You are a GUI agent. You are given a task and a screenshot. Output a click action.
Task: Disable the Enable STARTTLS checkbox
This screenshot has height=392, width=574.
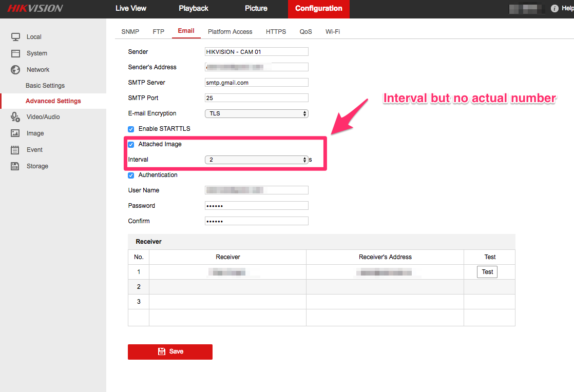pos(131,129)
